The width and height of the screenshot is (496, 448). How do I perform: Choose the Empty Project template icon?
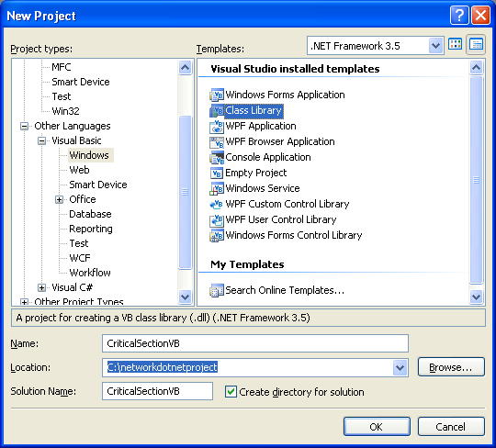click(x=217, y=173)
